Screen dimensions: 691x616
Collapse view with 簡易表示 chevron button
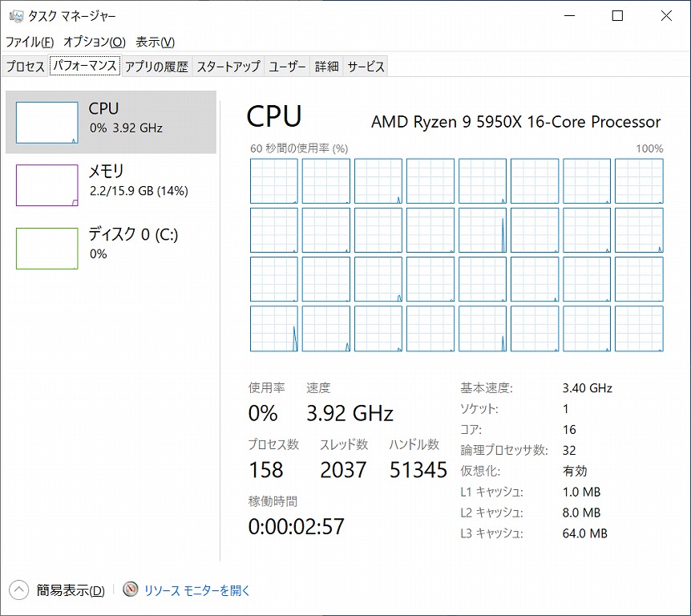[19, 590]
